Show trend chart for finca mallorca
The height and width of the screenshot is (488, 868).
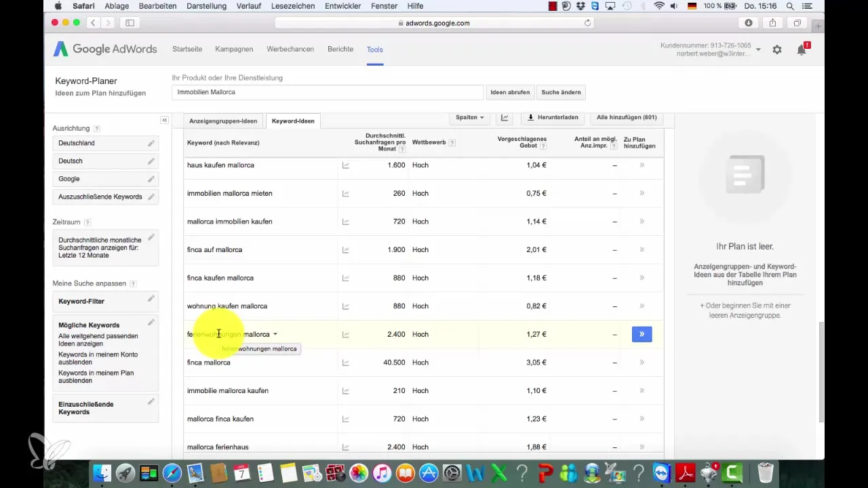346,363
